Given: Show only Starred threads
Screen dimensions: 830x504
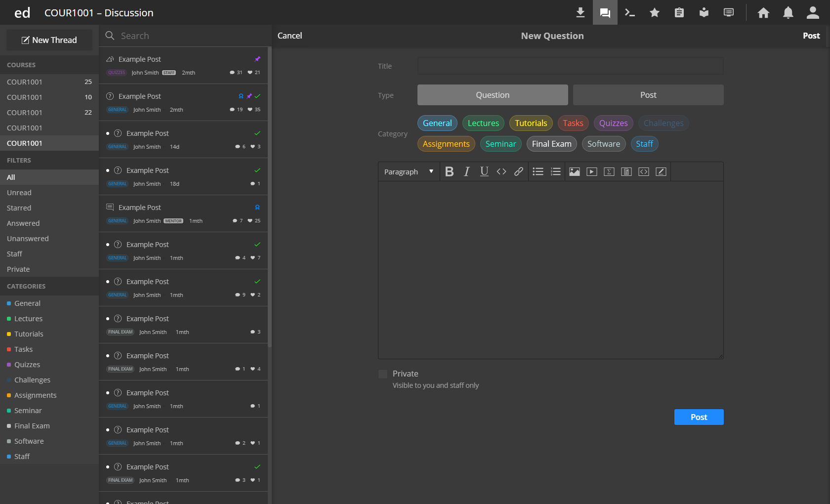Looking at the screenshot, I should click(x=19, y=208).
